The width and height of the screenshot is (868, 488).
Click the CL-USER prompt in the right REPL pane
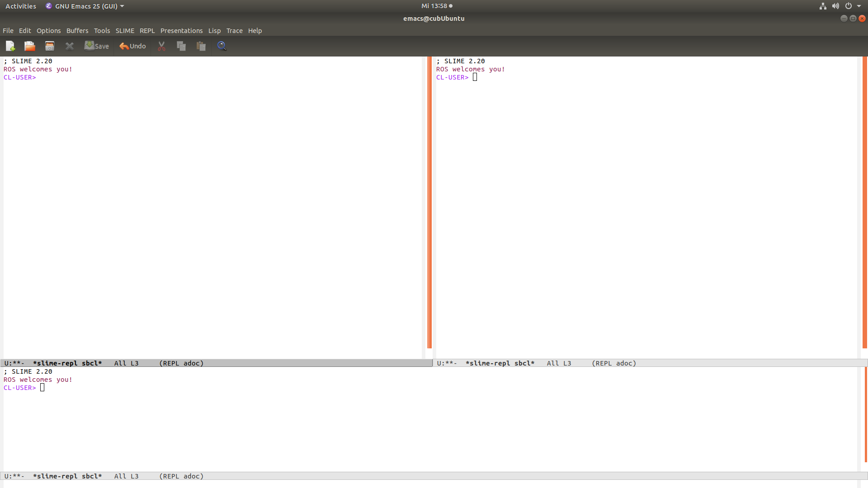click(452, 77)
